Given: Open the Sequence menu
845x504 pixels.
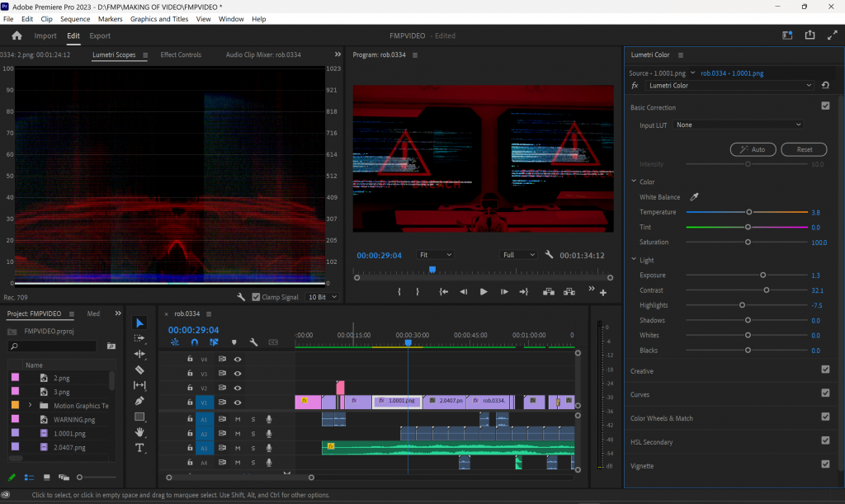Looking at the screenshot, I should click(x=75, y=18).
